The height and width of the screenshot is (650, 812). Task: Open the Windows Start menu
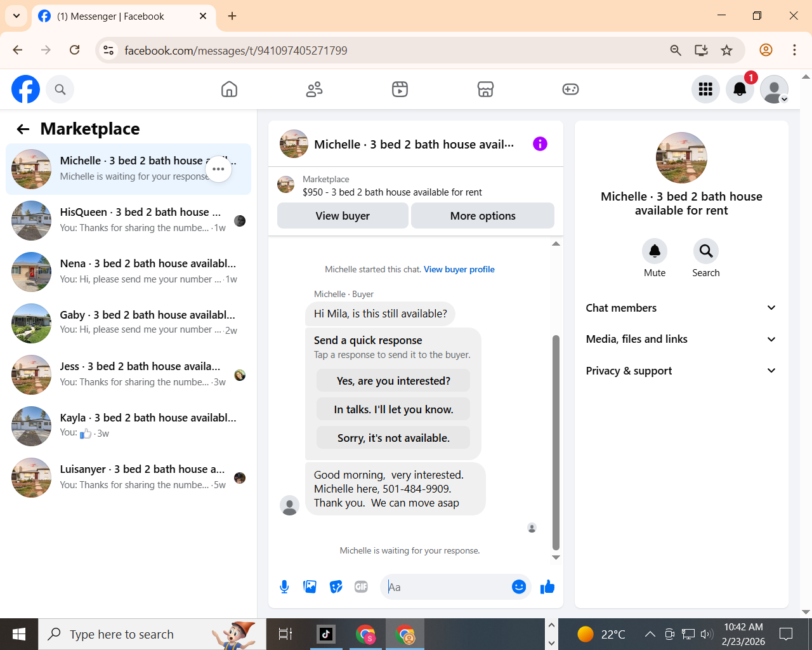(19, 634)
